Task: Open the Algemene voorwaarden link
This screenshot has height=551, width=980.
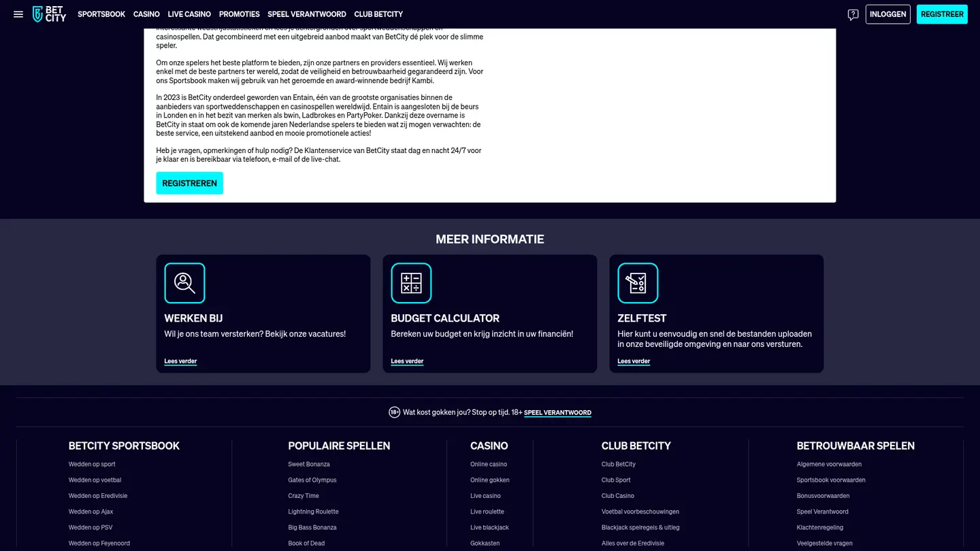Action: click(829, 464)
